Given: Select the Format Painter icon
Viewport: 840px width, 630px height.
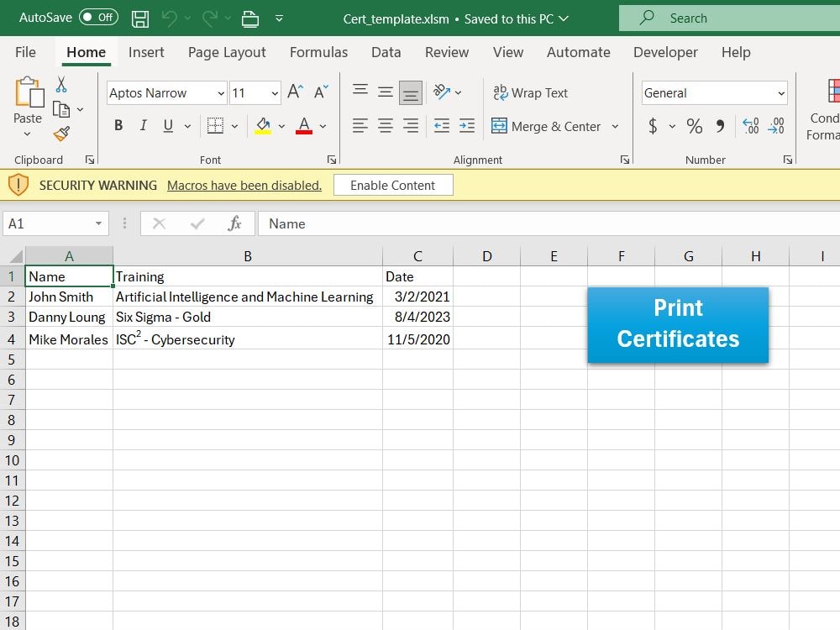Looking at the screenshot, I should click(x=61, y=134).
